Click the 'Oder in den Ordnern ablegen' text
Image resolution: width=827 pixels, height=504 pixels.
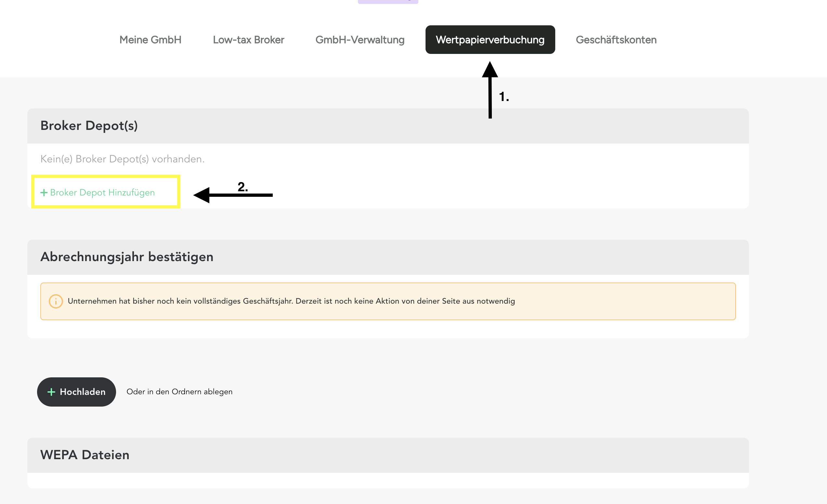tap(179, 392)
